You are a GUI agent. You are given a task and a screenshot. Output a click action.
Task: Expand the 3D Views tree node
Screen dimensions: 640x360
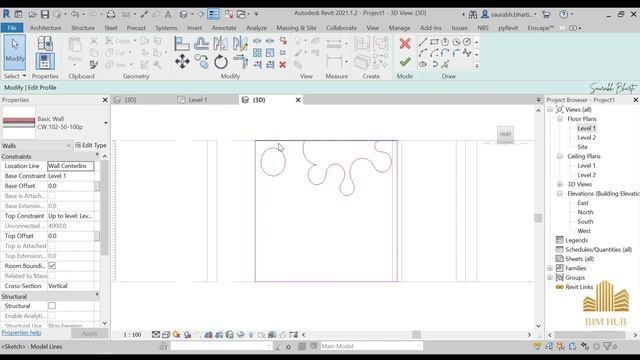[560, 184]
